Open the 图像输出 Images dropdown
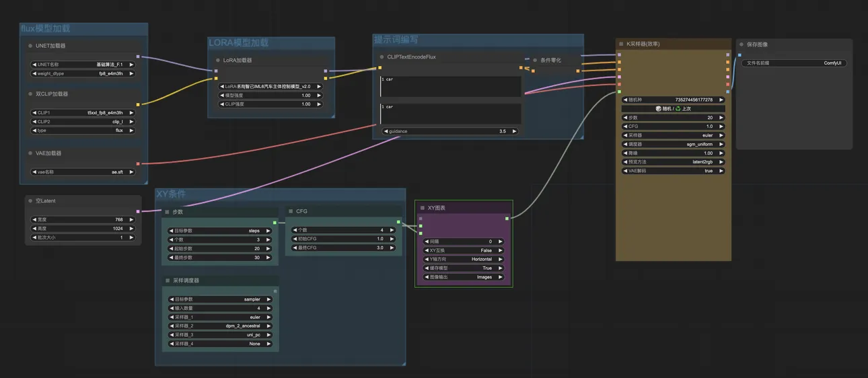This screenshot has width=868, height=378. point(464,277)
